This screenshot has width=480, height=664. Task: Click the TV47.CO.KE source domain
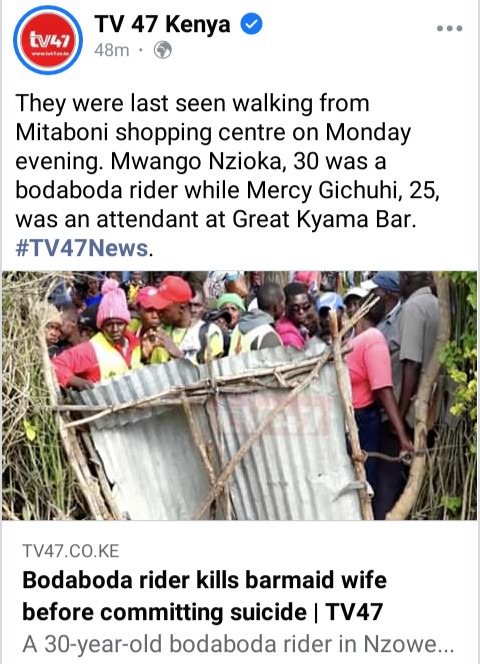(x=71, y=551)
